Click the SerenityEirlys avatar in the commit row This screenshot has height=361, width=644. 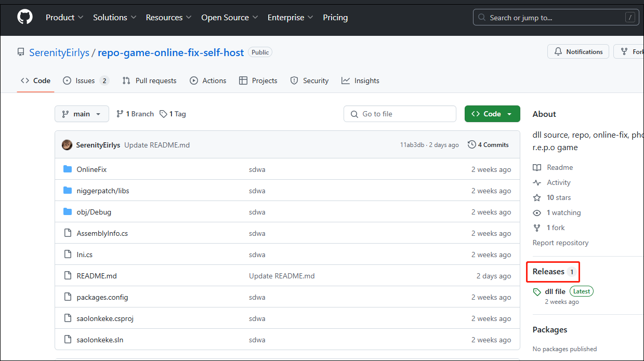(67, 145)
